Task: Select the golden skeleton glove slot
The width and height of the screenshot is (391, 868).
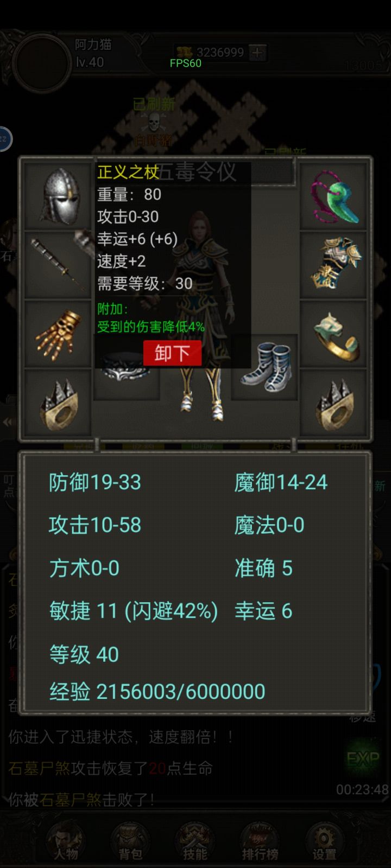Action: pyautogui.click(x=58, y=334)
